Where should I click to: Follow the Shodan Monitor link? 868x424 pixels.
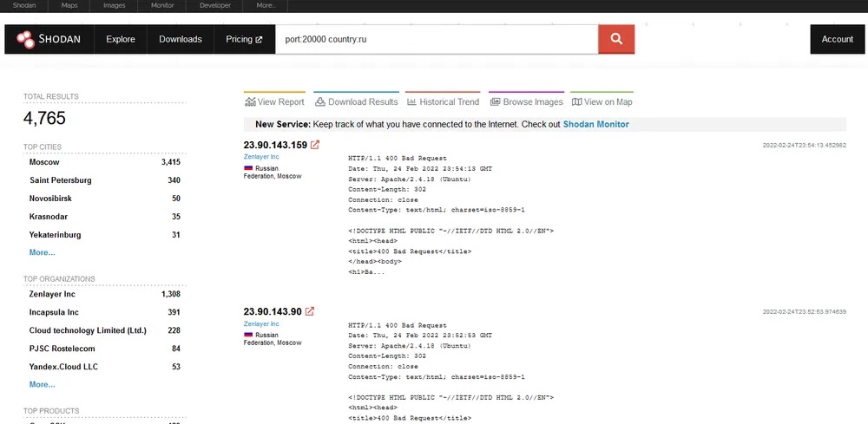point(595,124)
